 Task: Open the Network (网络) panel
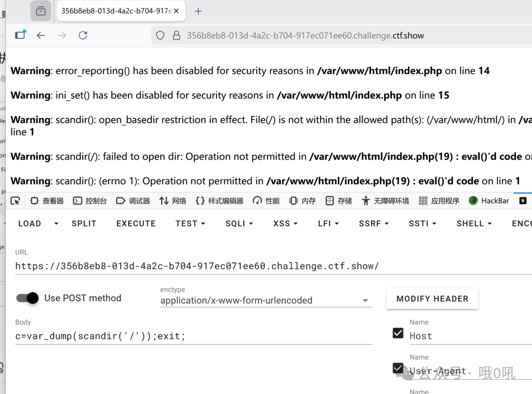173,201
